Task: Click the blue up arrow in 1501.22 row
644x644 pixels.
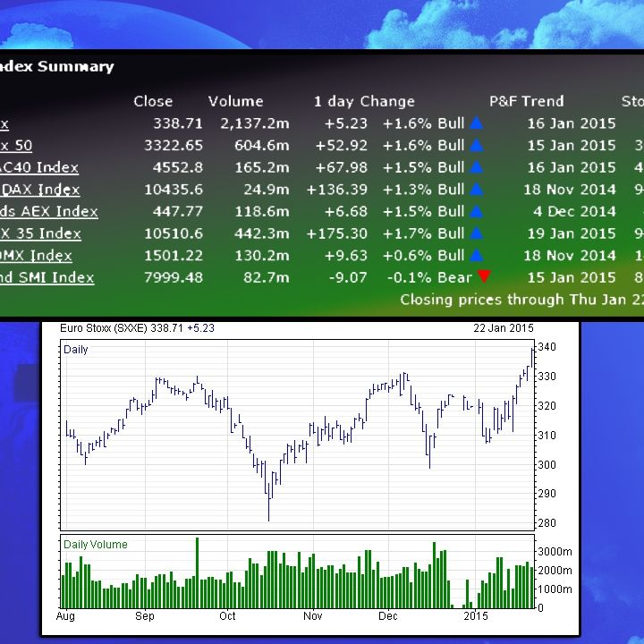Action: 477,256
